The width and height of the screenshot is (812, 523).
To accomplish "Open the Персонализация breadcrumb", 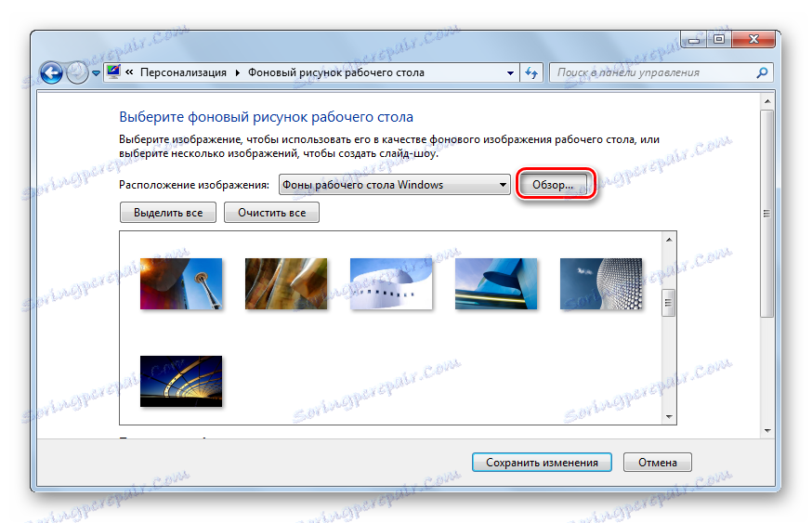I will [183, 72].
